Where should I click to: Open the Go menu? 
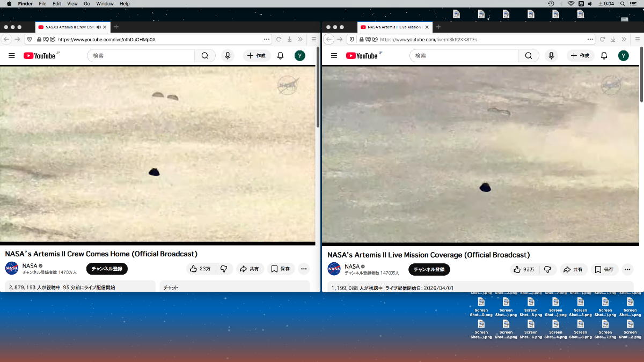(x=87, y=4)
